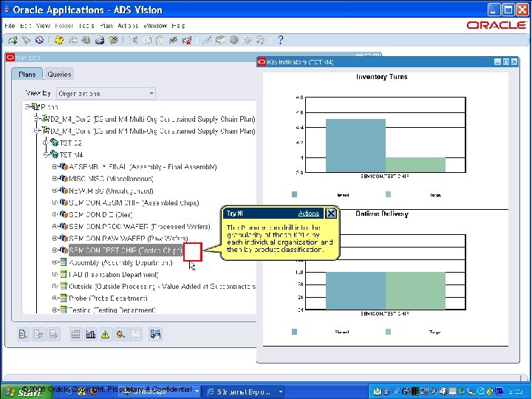Viewport: 532px width, 399px height.
Task: Open the Tools menu
Action: point(86,26)
